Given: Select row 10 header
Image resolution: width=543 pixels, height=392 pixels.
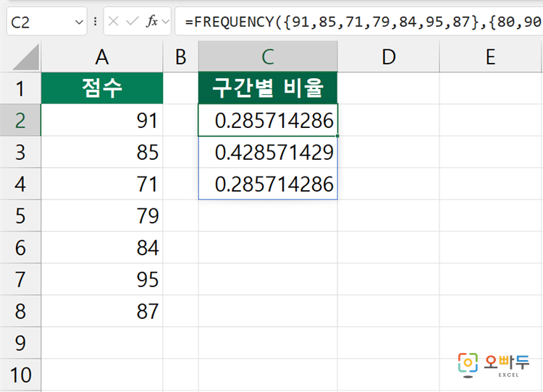Looking at the screenshot, I should point(20,375).
